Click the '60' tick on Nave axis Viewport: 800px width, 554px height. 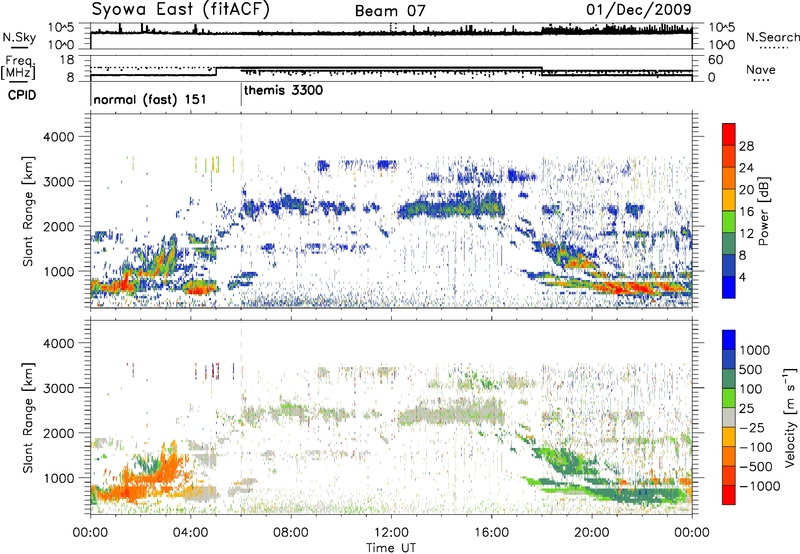click(716, 60)
